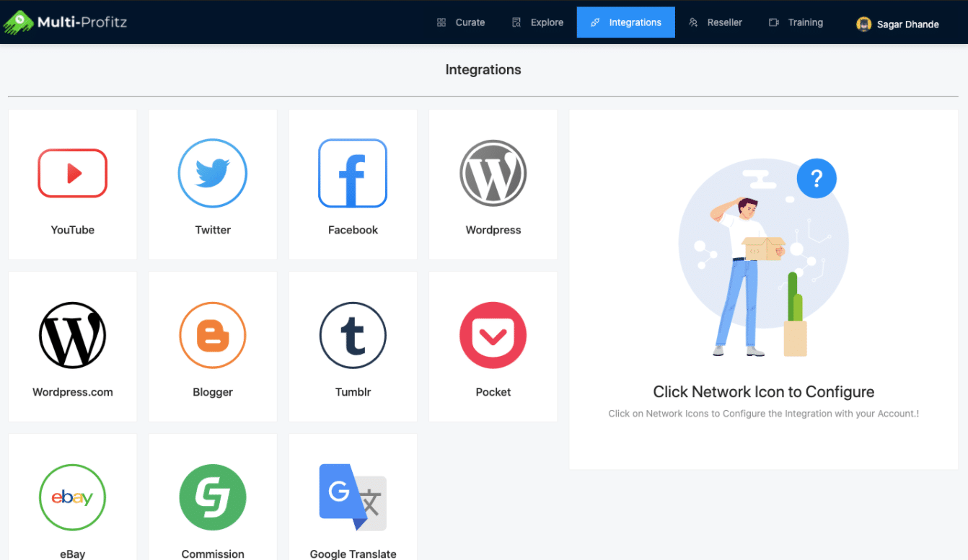Click the blue question mark bubble

click(x=817, y=178)
